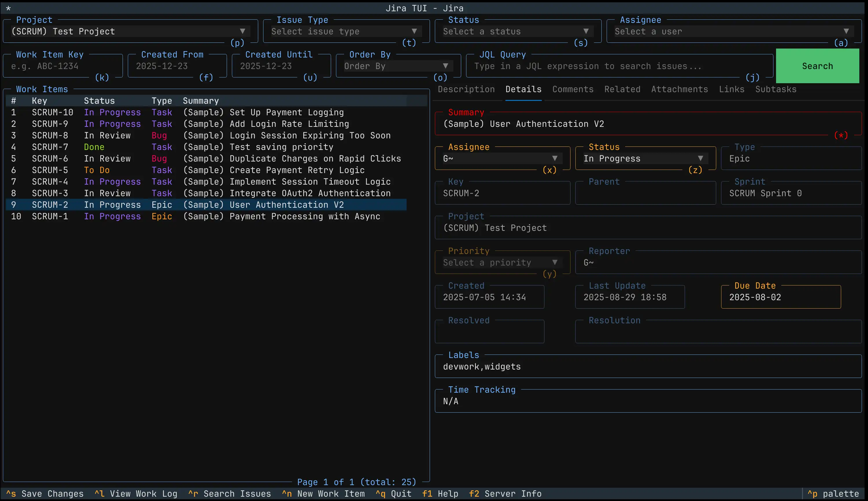Expand the Order By dropdown

point(398,66)
